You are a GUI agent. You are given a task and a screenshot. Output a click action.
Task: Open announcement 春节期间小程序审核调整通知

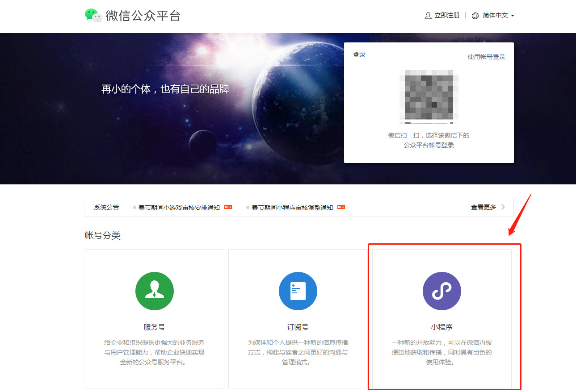pyautogui.click(x=292, y=208)
